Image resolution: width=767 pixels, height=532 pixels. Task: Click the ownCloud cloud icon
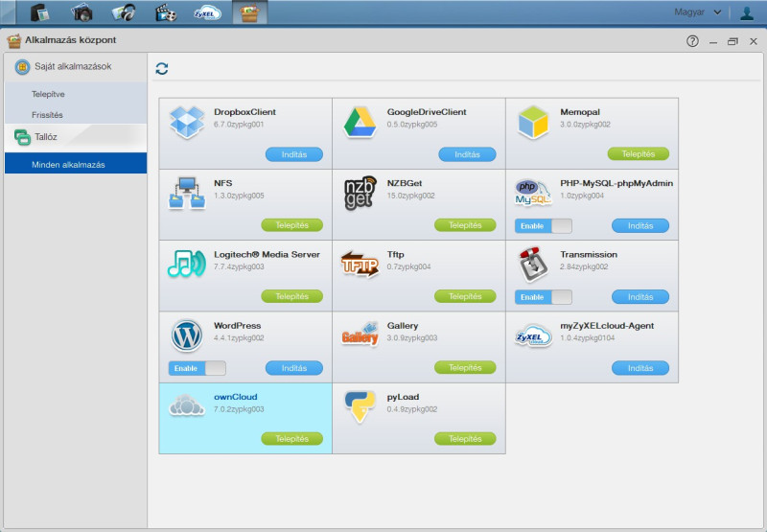point(187,405)
